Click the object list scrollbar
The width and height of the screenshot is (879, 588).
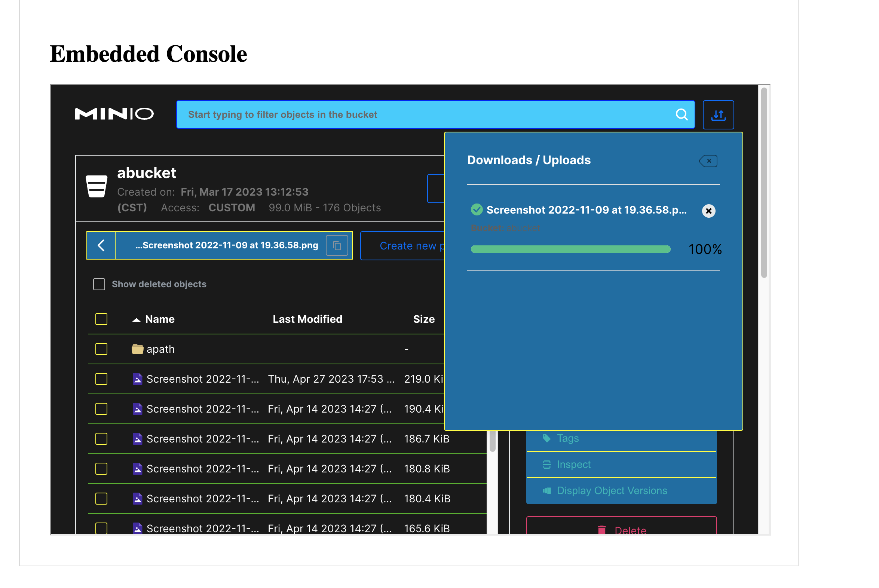tap(492, 441)
